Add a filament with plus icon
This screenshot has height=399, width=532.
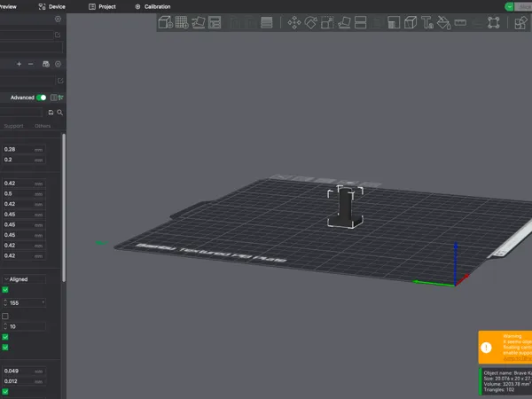point(19,64)
